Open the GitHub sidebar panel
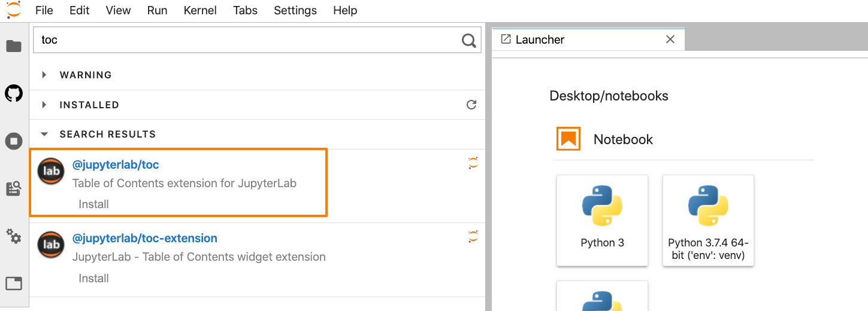Image resolution: width=868 pixels, height=311 pixels. (x=14, y=93)
